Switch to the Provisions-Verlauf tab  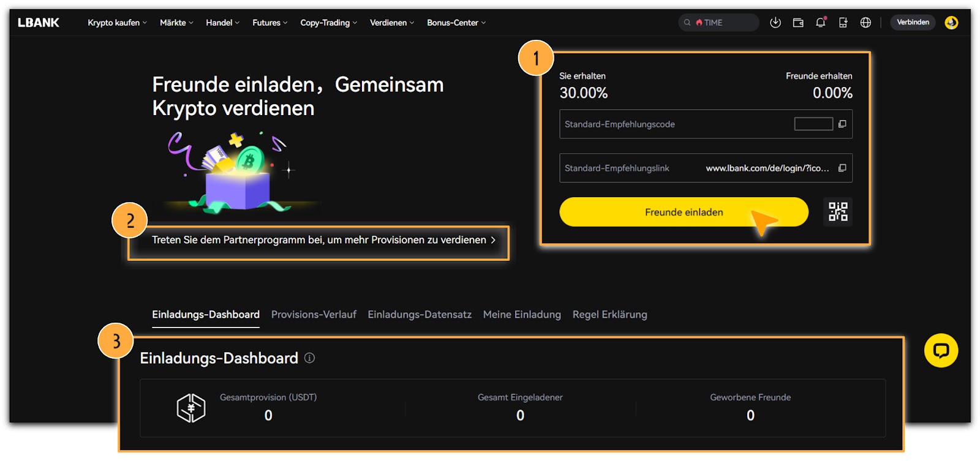[314, 315]
